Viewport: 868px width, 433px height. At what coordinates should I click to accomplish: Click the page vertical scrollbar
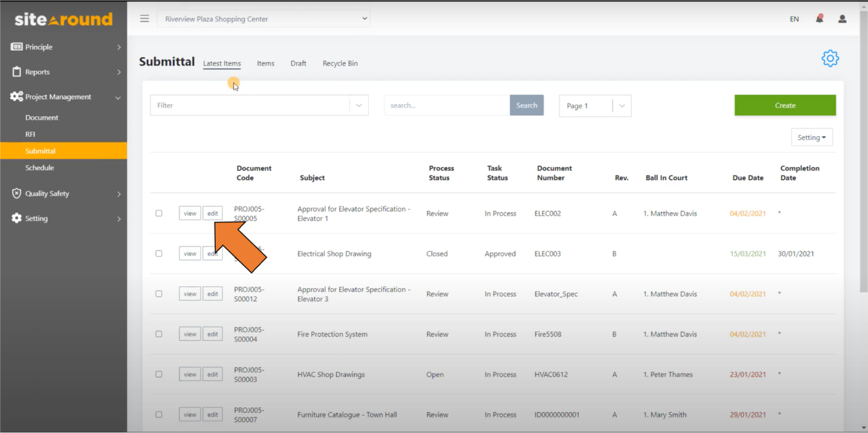[x=863, y=152]
